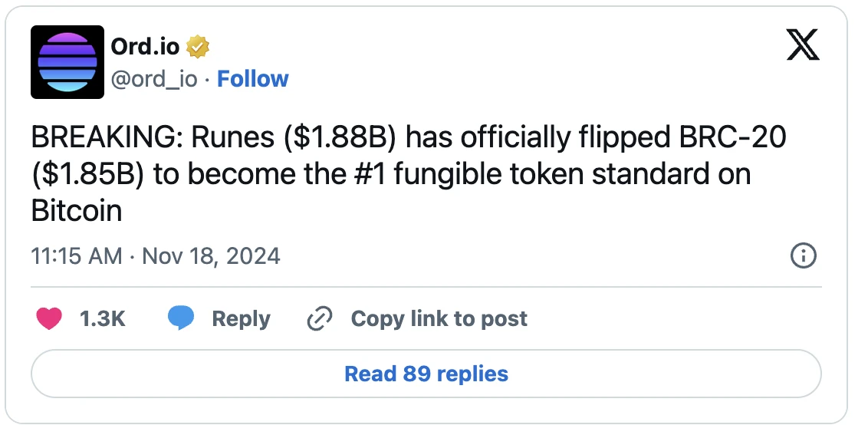Viewport: 868px width, 425px height.
Task: Open the 11:15 AM timestamp link
Action: (x=77, y=256)
